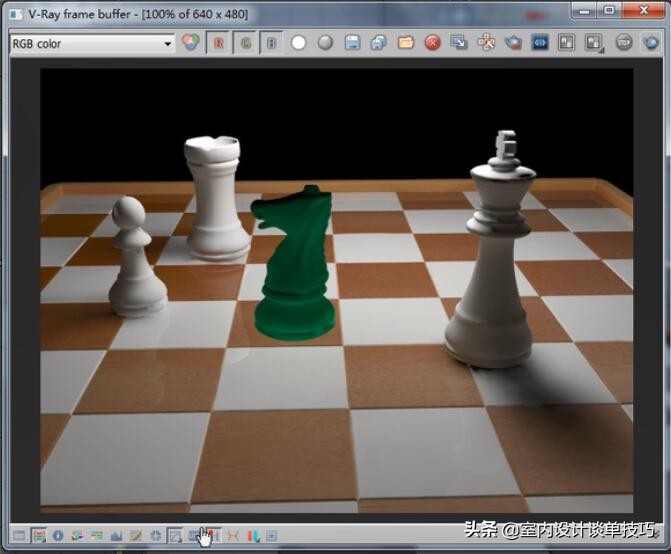
Task: Click the pencil-like bottom toolbar icon
Action: coord(136,535)
